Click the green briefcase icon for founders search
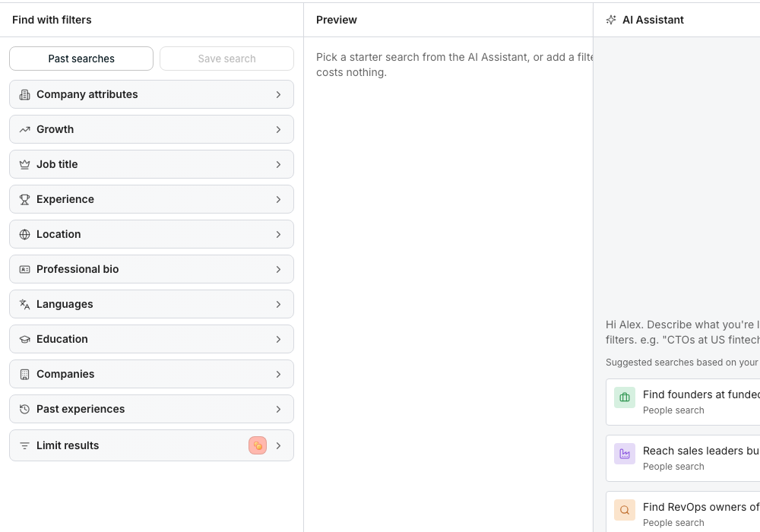 [625, 397]
